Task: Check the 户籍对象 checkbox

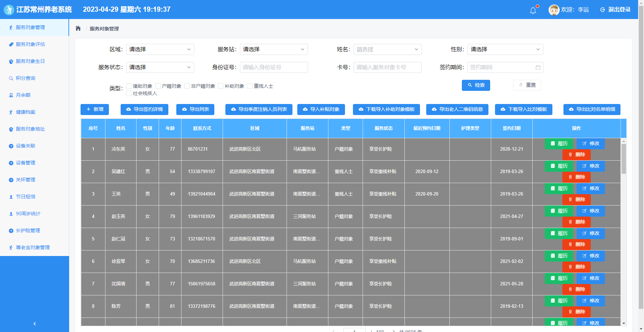Action: click(158, 86)
